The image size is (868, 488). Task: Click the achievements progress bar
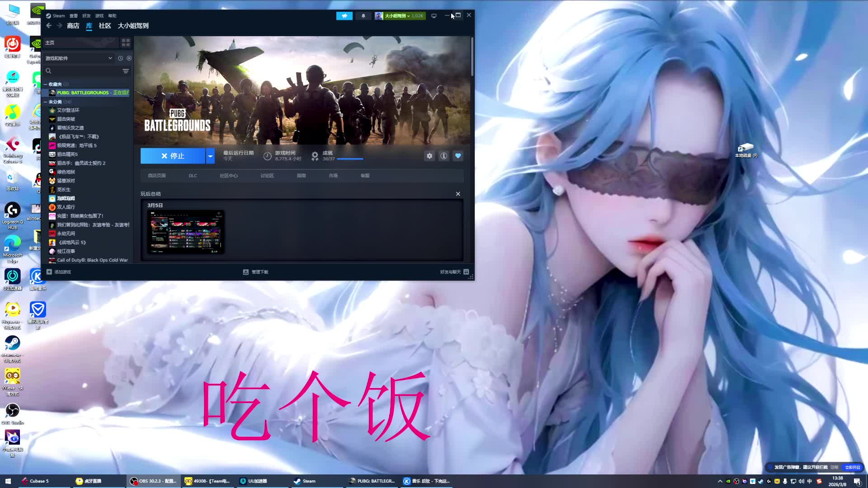350,159
